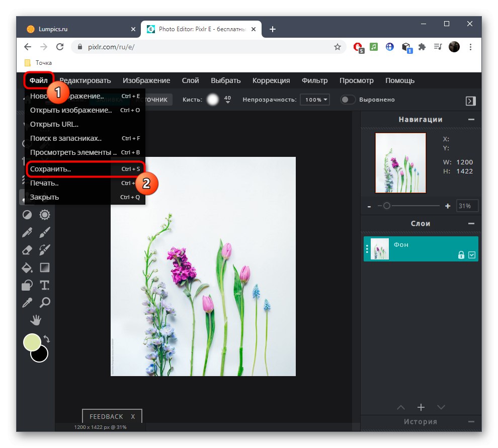Move layer down with the down arrow
Viewport: 498px width, 448px height.
tap(441, 407)
